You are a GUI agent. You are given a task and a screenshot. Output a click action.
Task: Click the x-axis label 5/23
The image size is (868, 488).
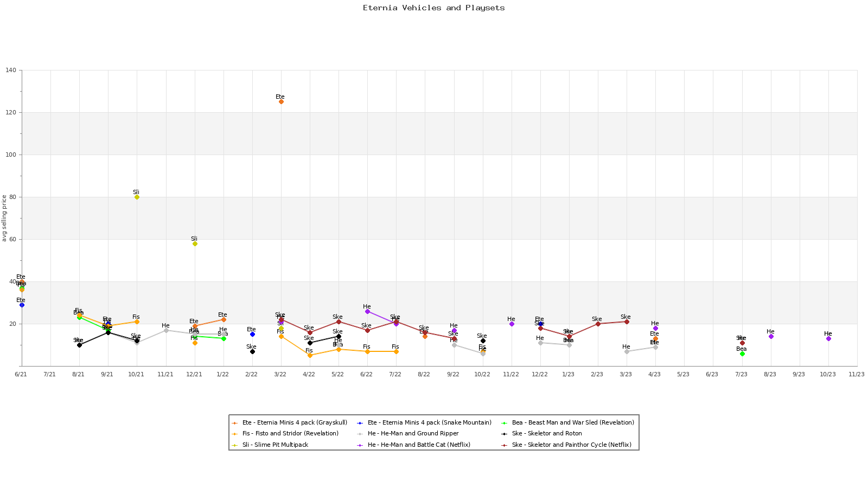point(683,374)
